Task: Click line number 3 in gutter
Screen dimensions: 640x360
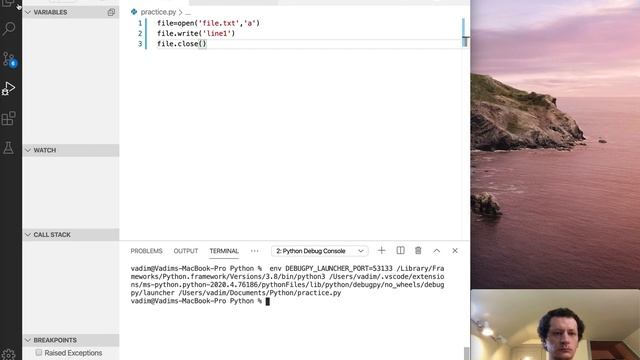Action: point(140,44)
